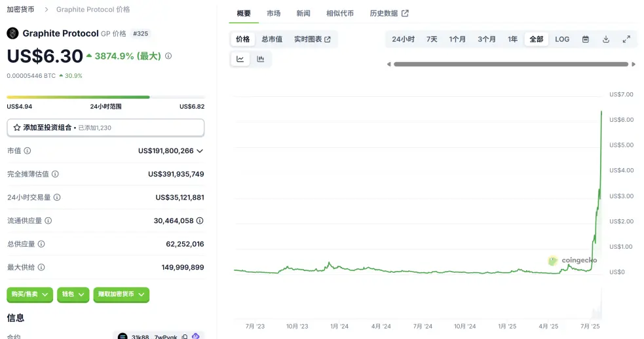Switch to the 市场 tab
644x339 pixels.
(x=274, y=13)
